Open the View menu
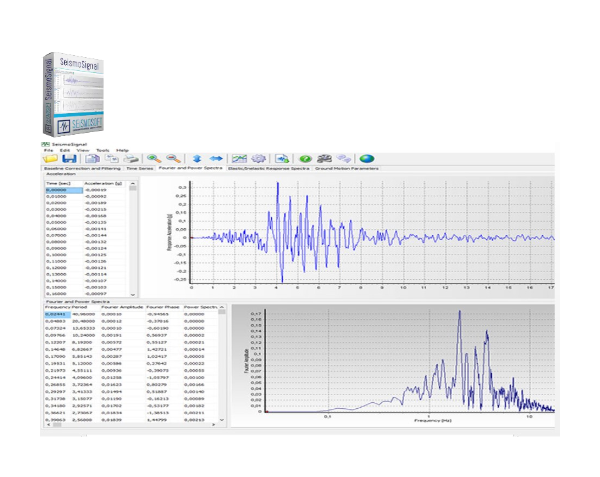Viewport: 600px width, 477px height. 83,148
